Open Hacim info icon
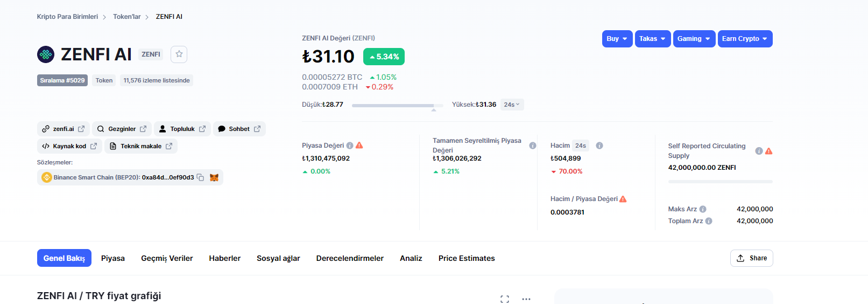Screen dimensions: 868x304 (599, 146)
